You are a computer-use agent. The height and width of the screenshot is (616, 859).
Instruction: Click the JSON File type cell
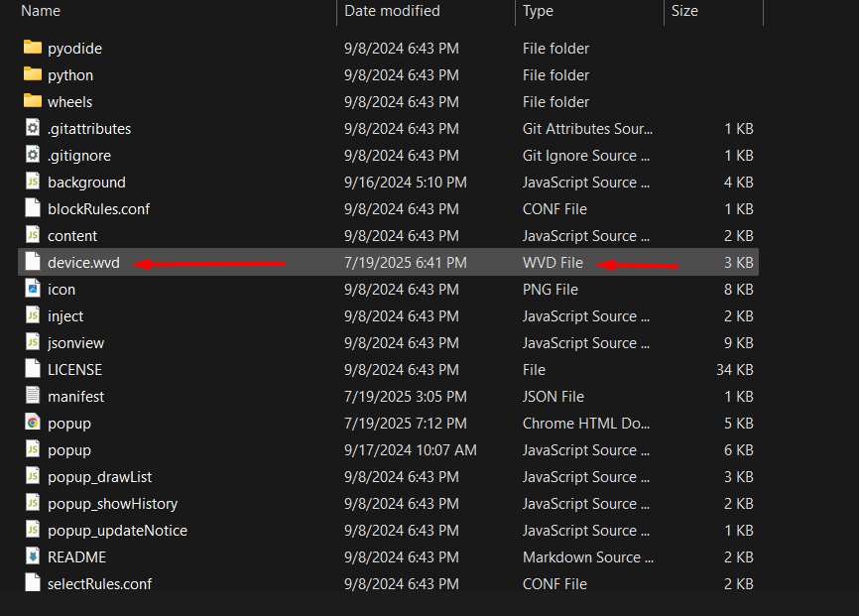[x=553, y=397]
